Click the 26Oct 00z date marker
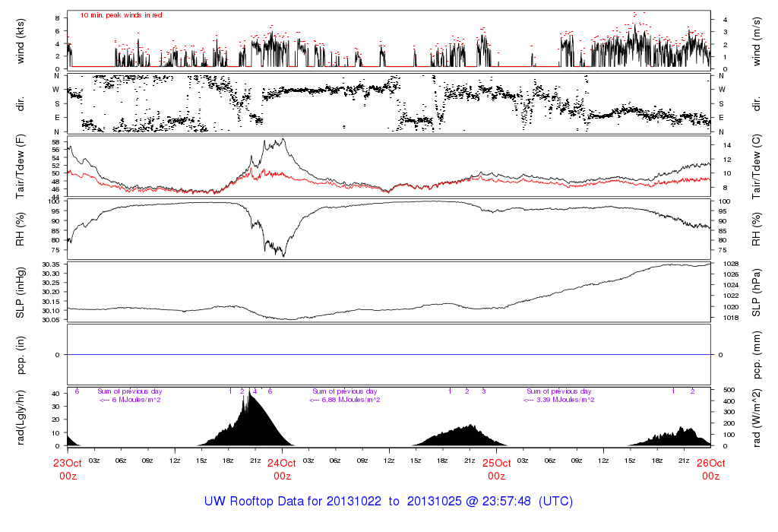Screen dimensions: 778x532 710,469
